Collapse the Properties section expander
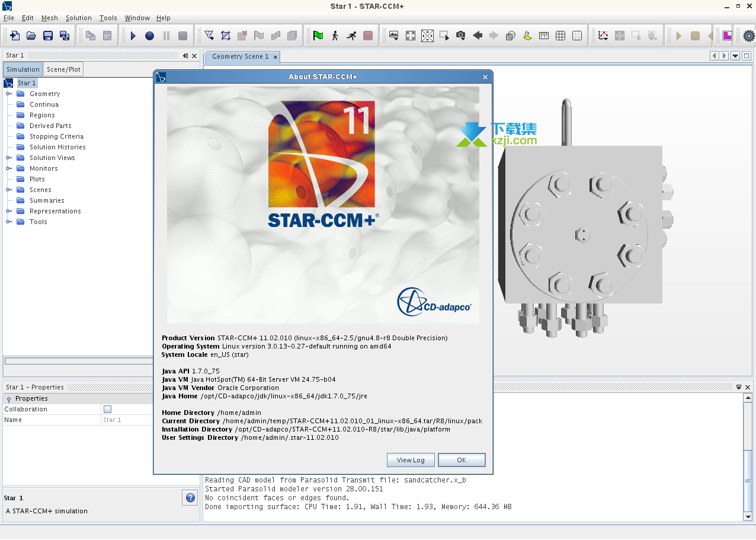The width and height of the screenshot is (756, 540). pos(9,399)
